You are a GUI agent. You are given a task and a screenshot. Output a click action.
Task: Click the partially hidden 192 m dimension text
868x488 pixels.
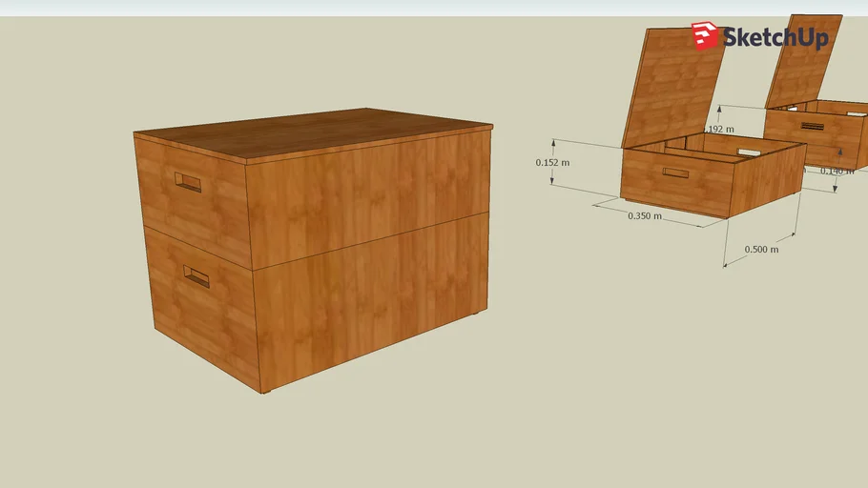[x=721, y=129]
